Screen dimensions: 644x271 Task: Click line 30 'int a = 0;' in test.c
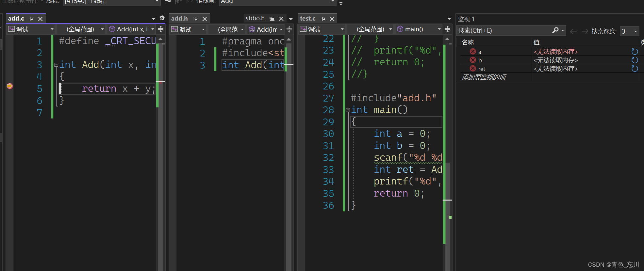[402, 134]
